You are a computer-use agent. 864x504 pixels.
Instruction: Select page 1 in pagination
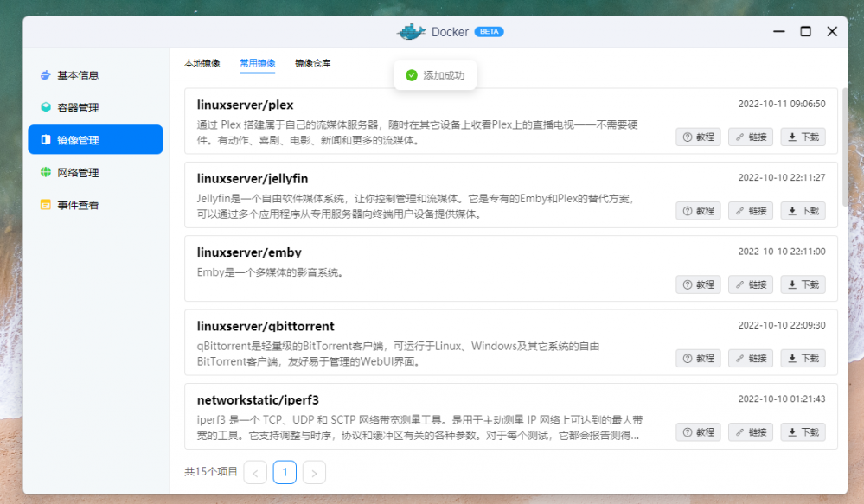[285, 473]
